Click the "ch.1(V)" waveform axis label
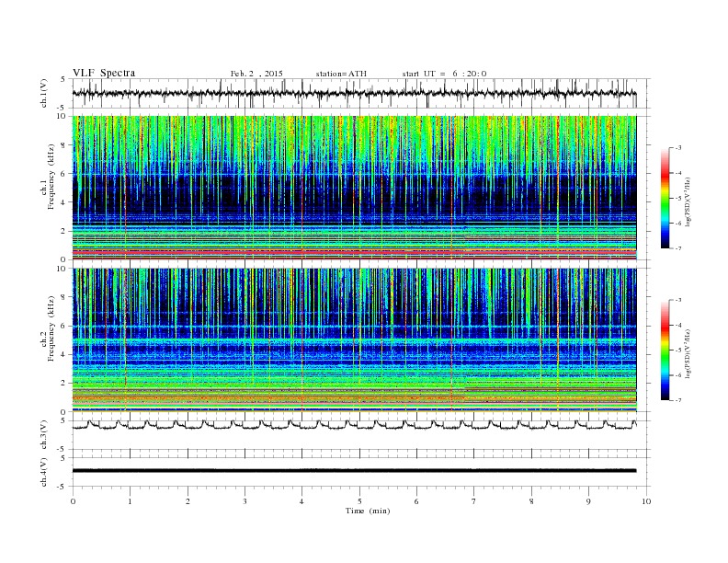The height and width of the screenshot is (563, 728). 44,93
